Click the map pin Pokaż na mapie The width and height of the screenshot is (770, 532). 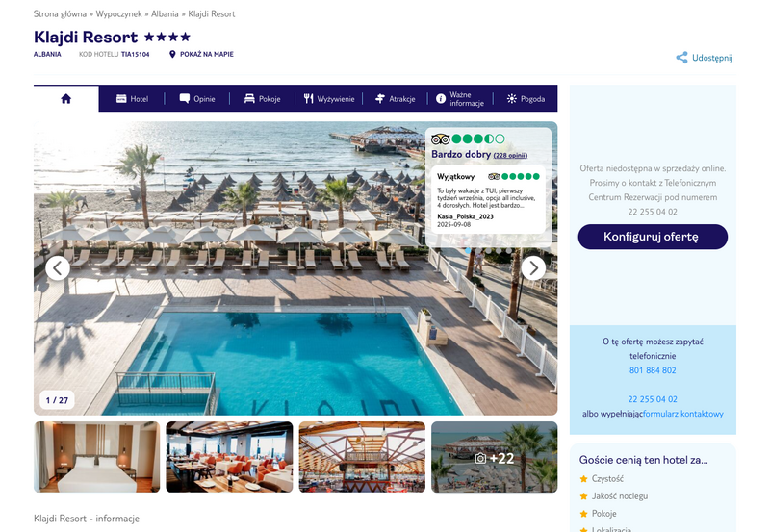pyautogui.click(x=201, y=54)
